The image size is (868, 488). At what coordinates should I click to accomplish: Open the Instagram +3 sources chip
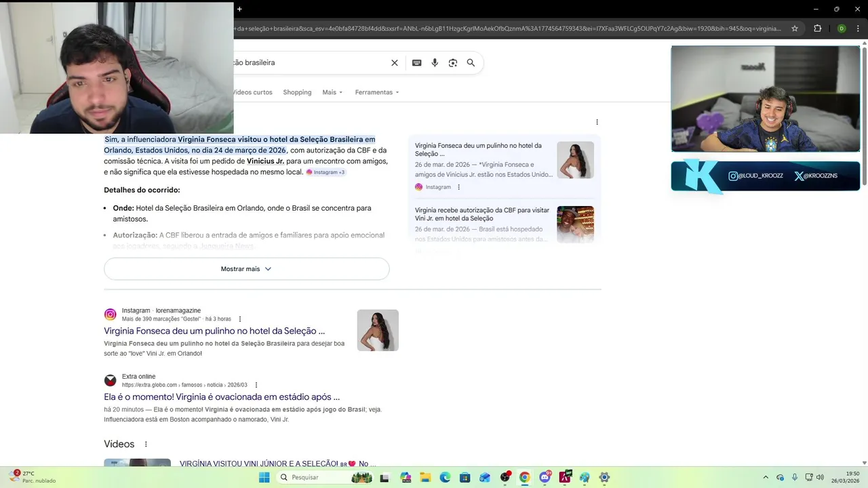[325, 172]
